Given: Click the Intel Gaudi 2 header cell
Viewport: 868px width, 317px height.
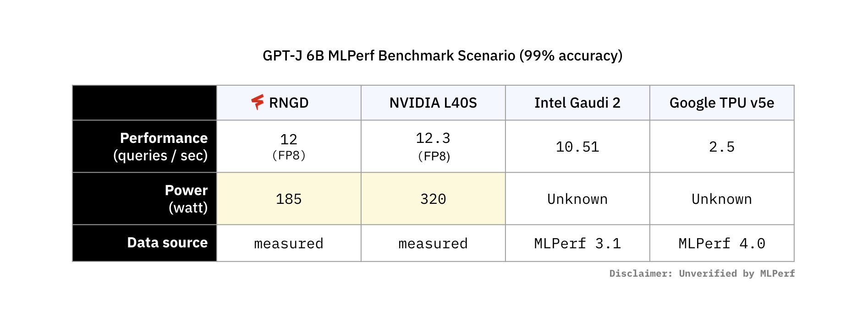Looking at the screenshot, I should coord(577,103).
